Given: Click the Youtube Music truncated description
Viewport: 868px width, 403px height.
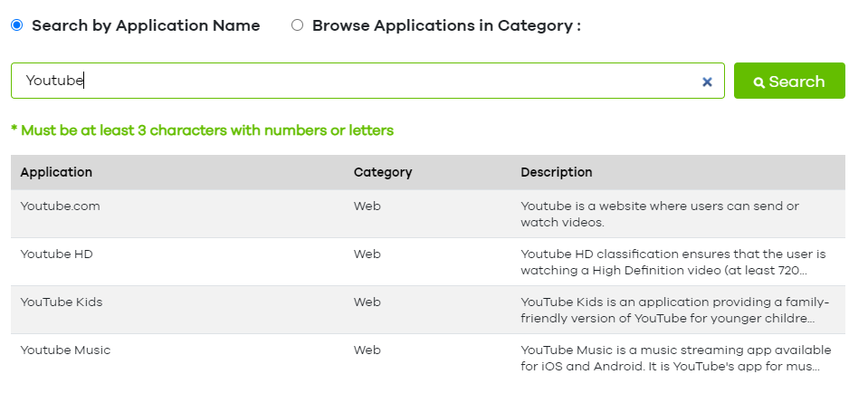Looking at the screenshot, I should (x=675, y=358).
